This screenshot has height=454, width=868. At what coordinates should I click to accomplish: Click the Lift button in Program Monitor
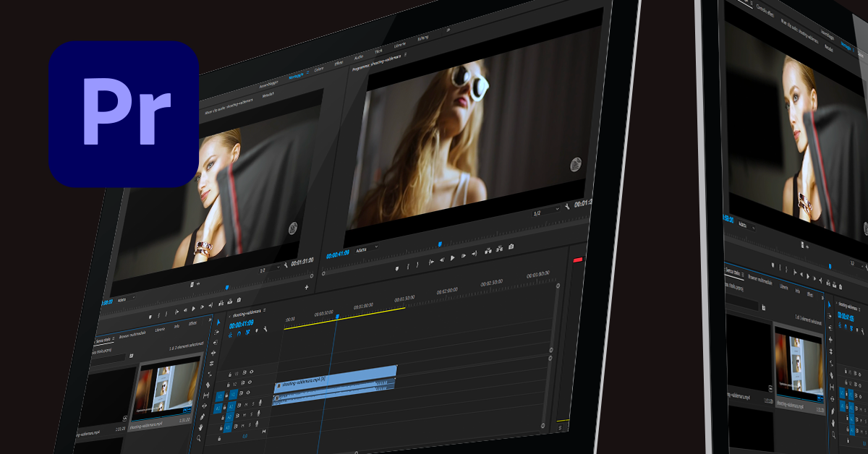(488, 250)
